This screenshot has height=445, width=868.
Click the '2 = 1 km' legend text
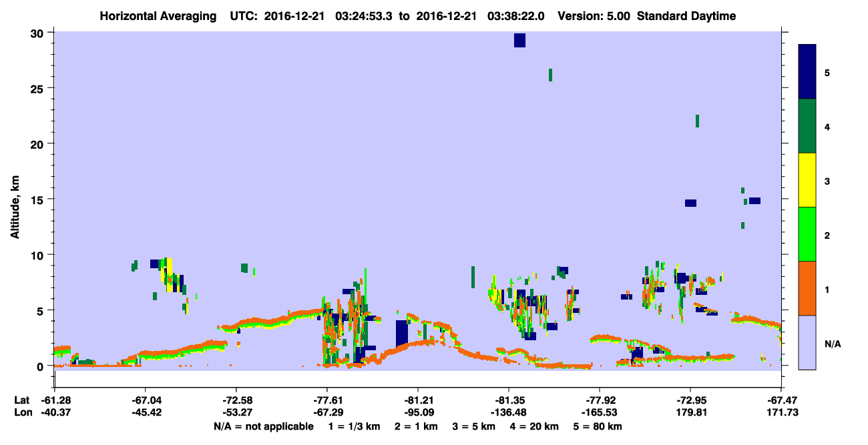point(417,426)
